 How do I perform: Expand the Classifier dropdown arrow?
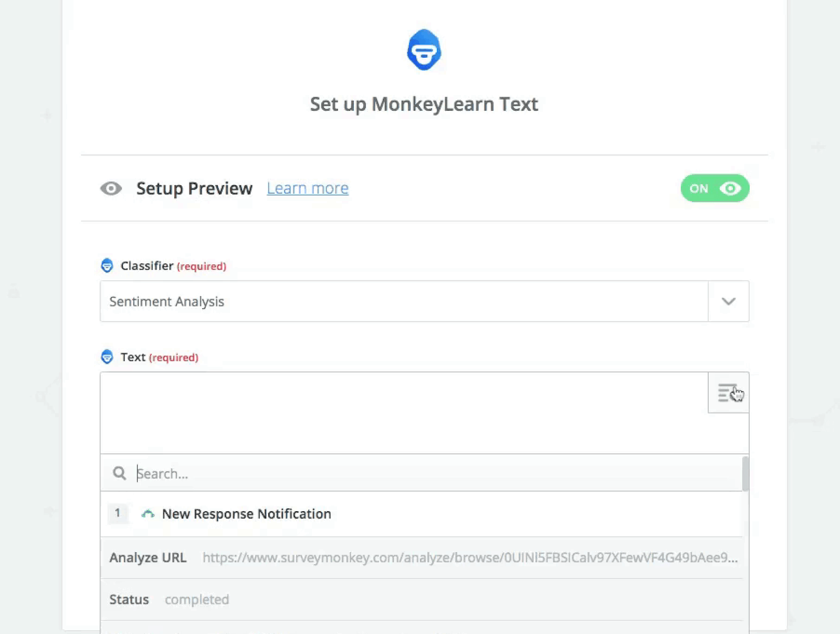[728, 301]
